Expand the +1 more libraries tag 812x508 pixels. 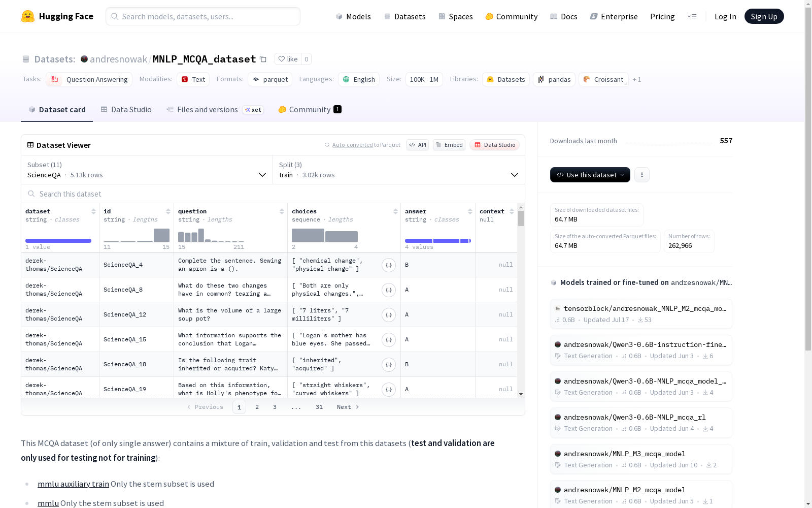[x=637, y=80]
